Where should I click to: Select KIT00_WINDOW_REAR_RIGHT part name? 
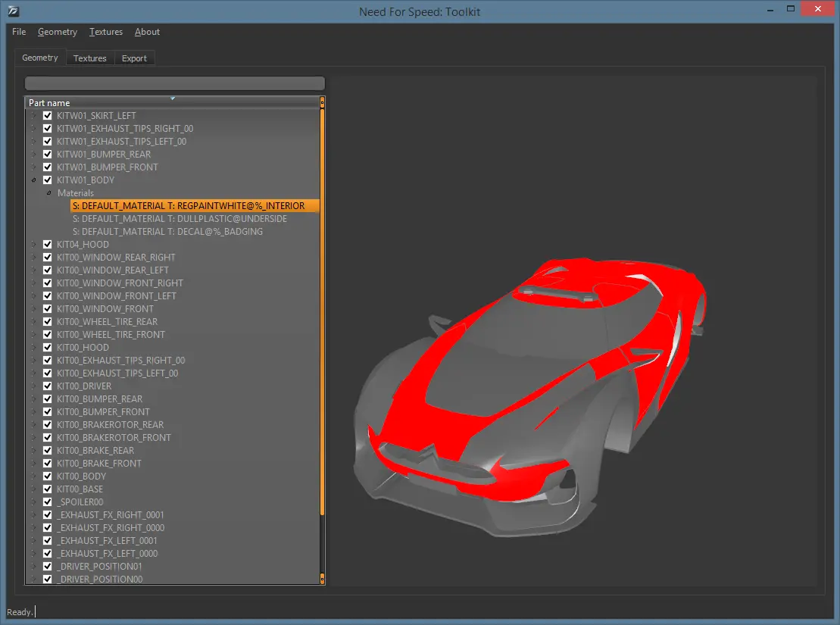[x=116, y=258]
